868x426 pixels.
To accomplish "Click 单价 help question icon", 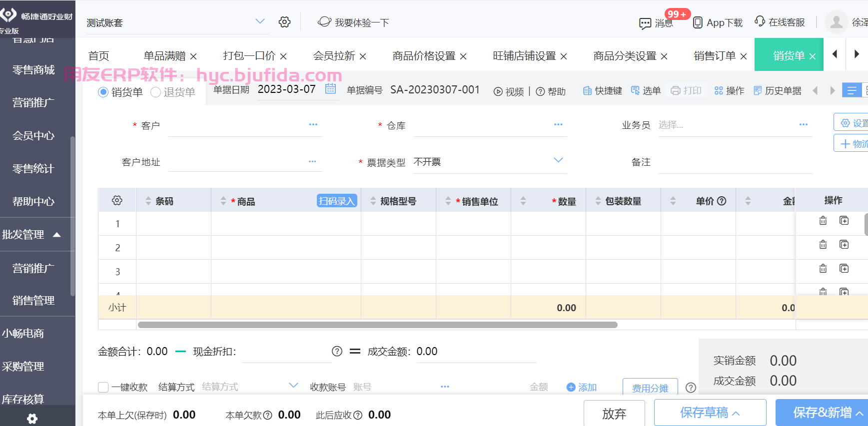I will (x=722, y=201).
